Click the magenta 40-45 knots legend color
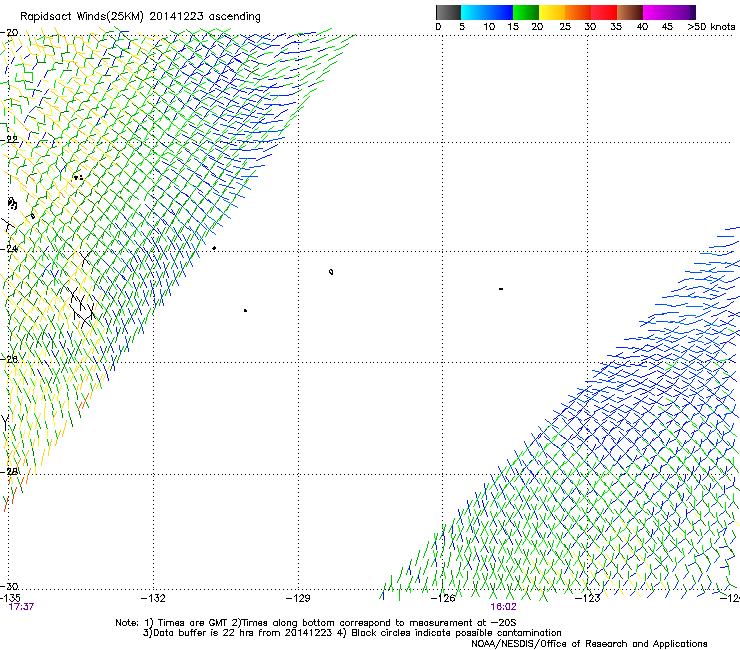 click(656, 12)
